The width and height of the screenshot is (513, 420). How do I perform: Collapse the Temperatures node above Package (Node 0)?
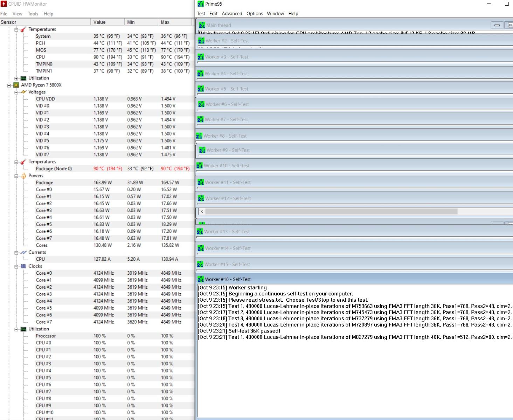coord(16,162)
